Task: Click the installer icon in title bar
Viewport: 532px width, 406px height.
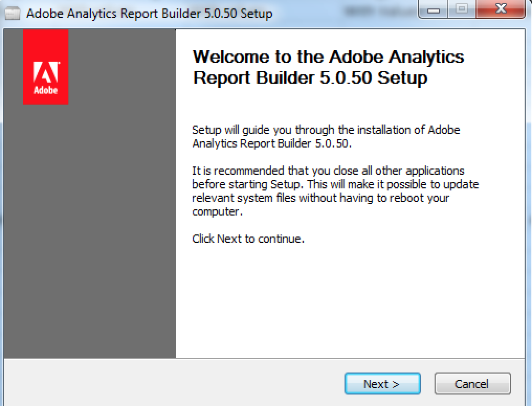Action: click(x=13, y=14)
